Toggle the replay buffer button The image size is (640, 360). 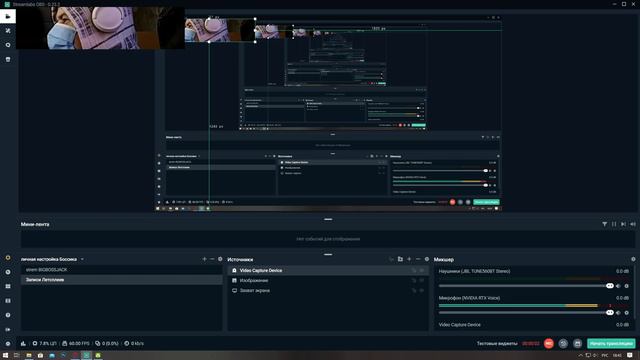click(x=563, y=343)
